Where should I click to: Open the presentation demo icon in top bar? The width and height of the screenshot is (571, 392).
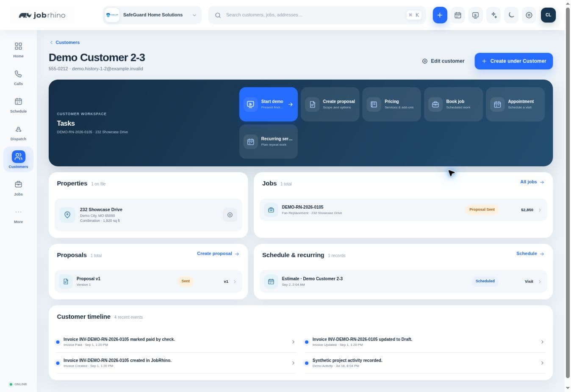coord(476,15)
